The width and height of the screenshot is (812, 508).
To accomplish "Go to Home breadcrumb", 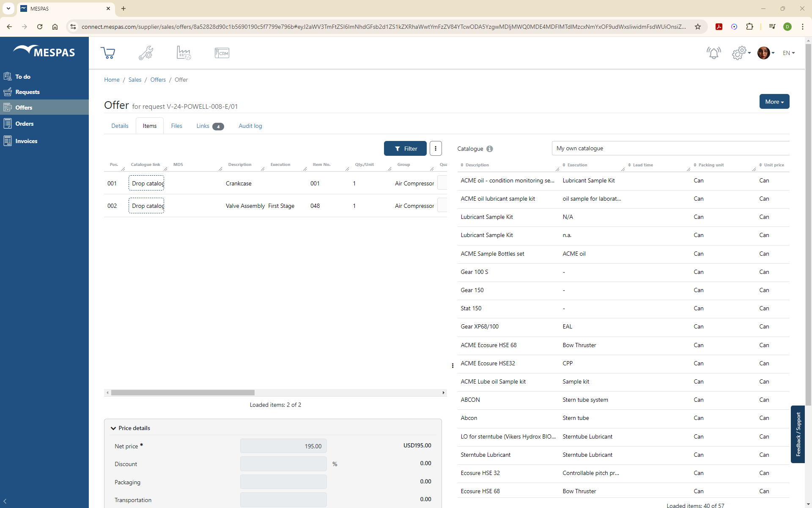I will tap(112, 80).
